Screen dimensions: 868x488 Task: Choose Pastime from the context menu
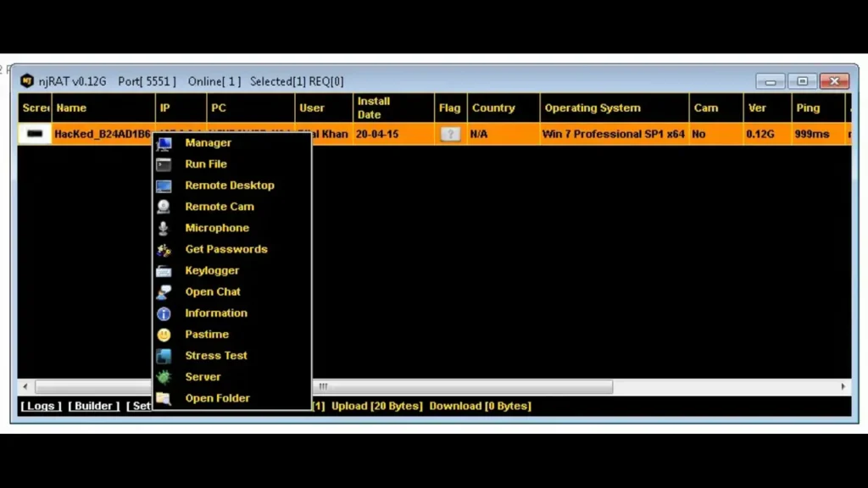pos(207,334)
